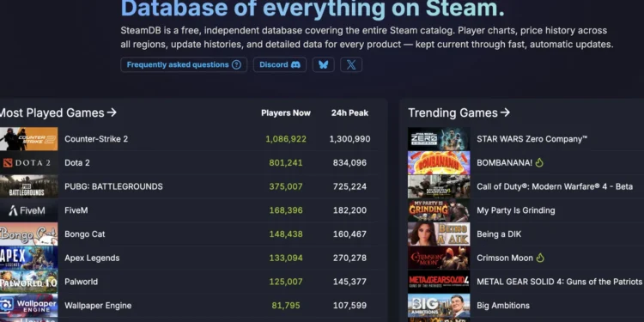Open the Frequently asked questions button
The width and height of the screenshot is (644, 322).
(x=184, y=65)
